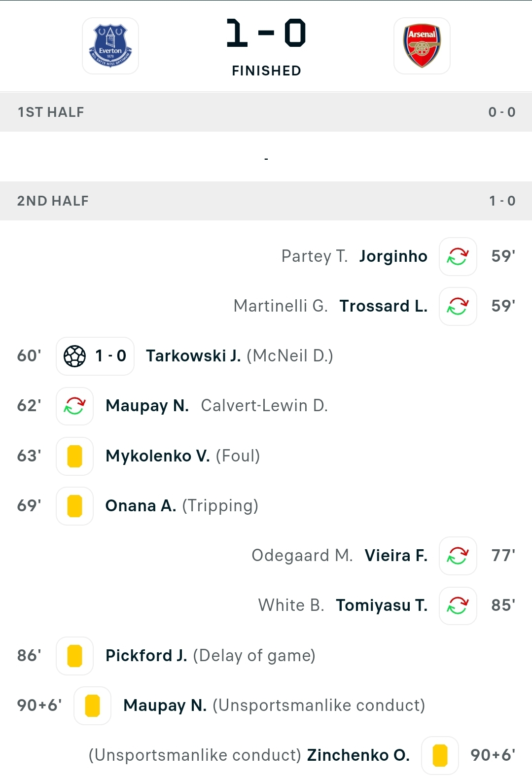Tap the Martinelli to Trossard substitution icon
The width and height of the screenshot is (532, 778).
458,306
